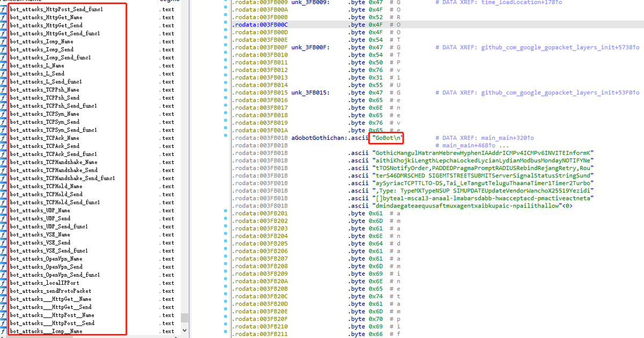Click function icon beside bot_attacks_TCPHold_Name
The image size is (644, 338).
click(x=4, y=186)
